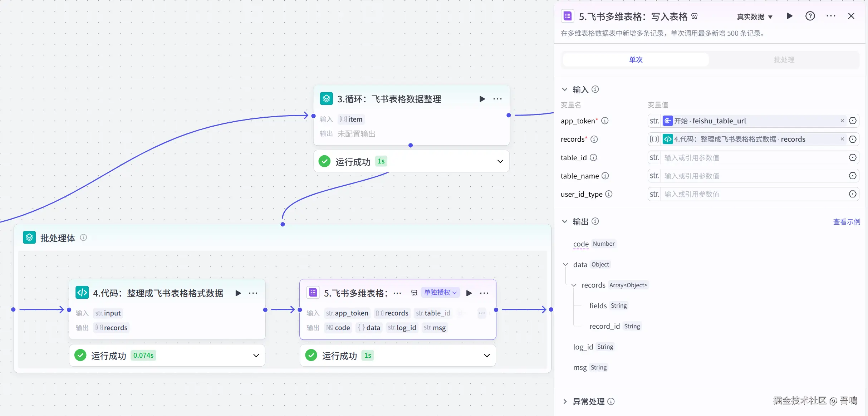Run code node 4 play icon

click(238, 293)
